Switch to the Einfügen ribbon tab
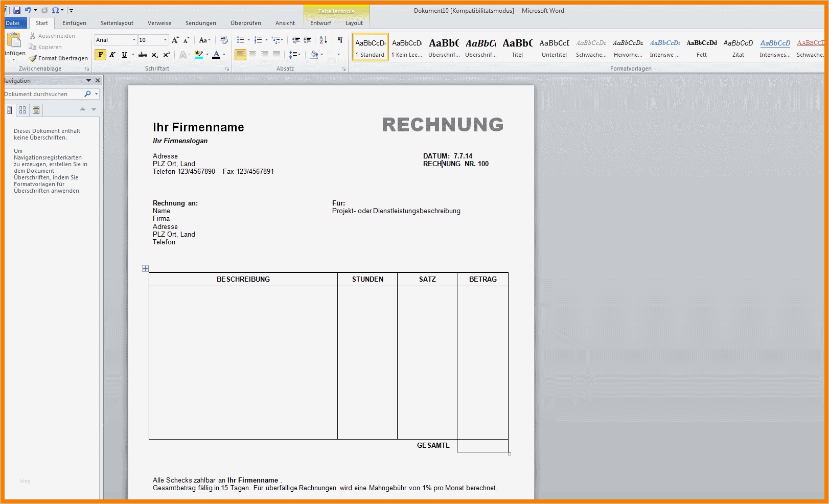This screenshot has height=504, width=829. point(74,23)
